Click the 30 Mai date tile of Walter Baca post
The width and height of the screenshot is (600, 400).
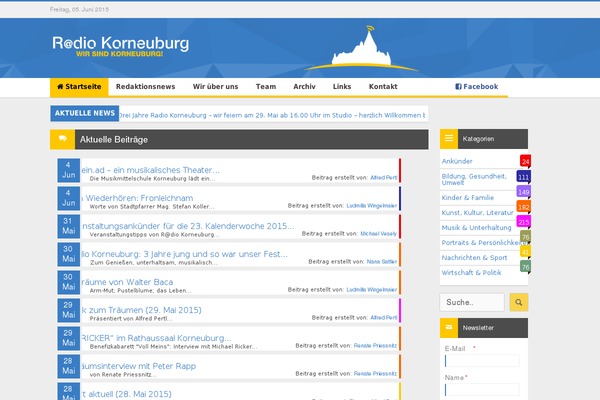pyautogui.click(x=69, y=282)
